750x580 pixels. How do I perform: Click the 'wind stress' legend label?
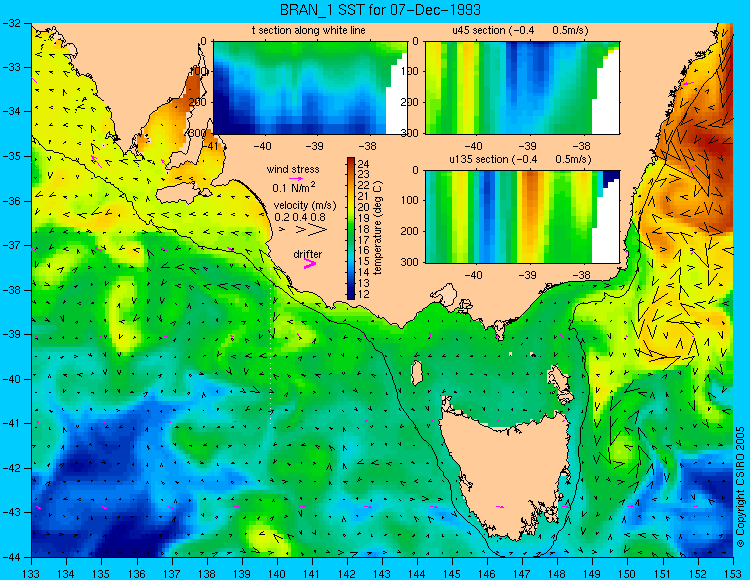[x=293, y=169]
